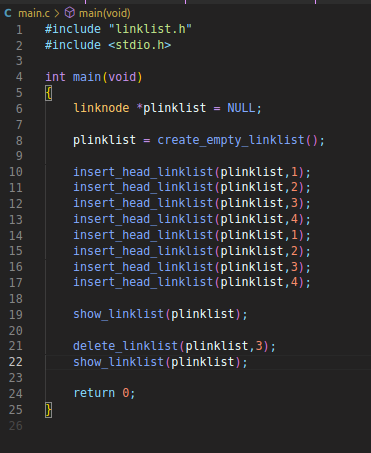371x453 pixels.
Task: Click the return keyword on line 24
Action: [x=94, y=393]
